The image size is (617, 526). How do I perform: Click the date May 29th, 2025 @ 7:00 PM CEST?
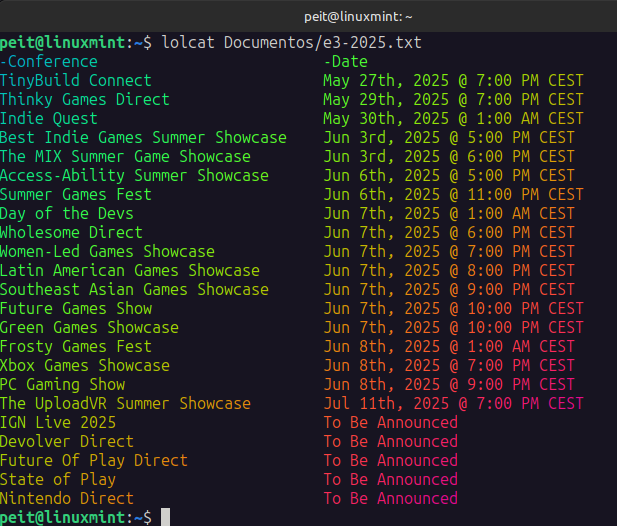point(453,100)
